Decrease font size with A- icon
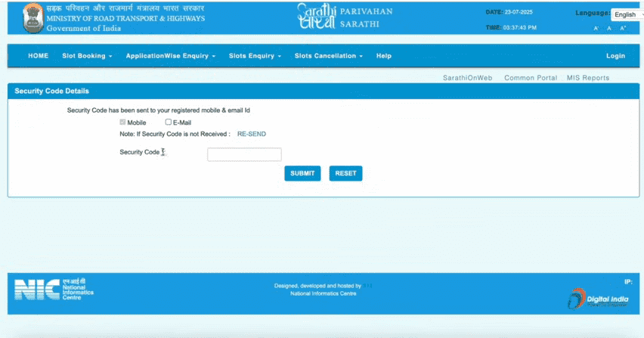The width and height of the screenshot is (644, 338). tap(596, 28)
